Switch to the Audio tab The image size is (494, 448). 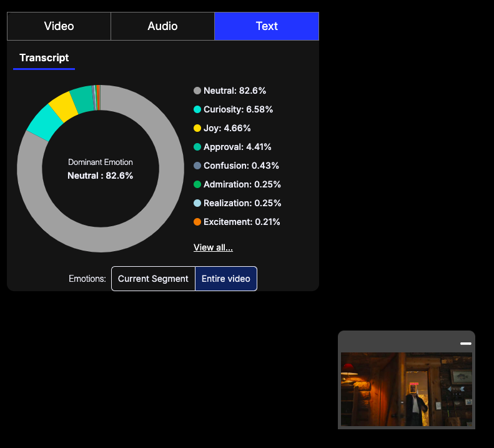coord(162,26)
